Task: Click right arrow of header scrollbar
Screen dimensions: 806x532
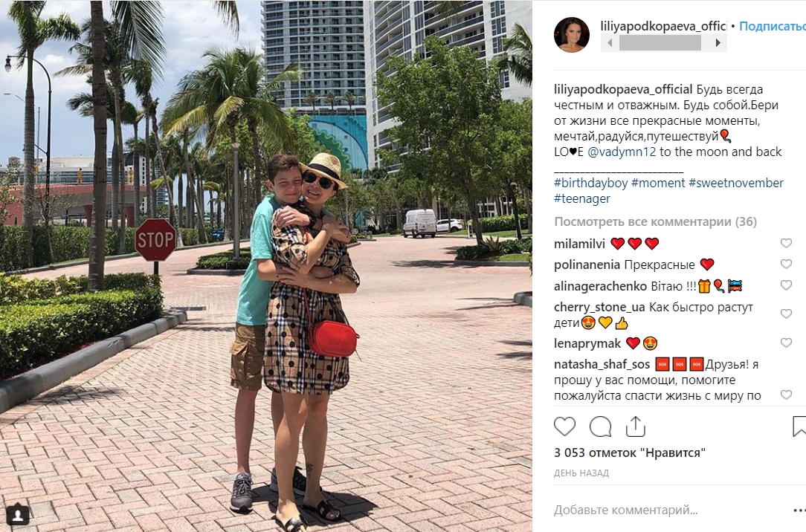Action: click(718, 43)
